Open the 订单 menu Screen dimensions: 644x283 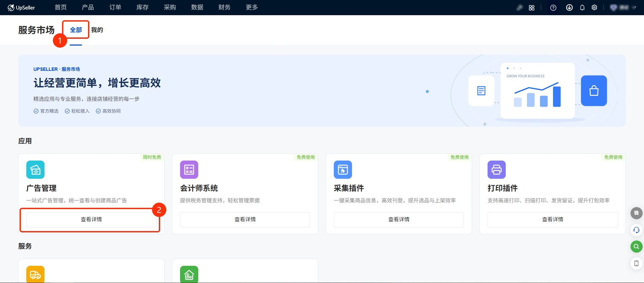(x=115, y=7)
